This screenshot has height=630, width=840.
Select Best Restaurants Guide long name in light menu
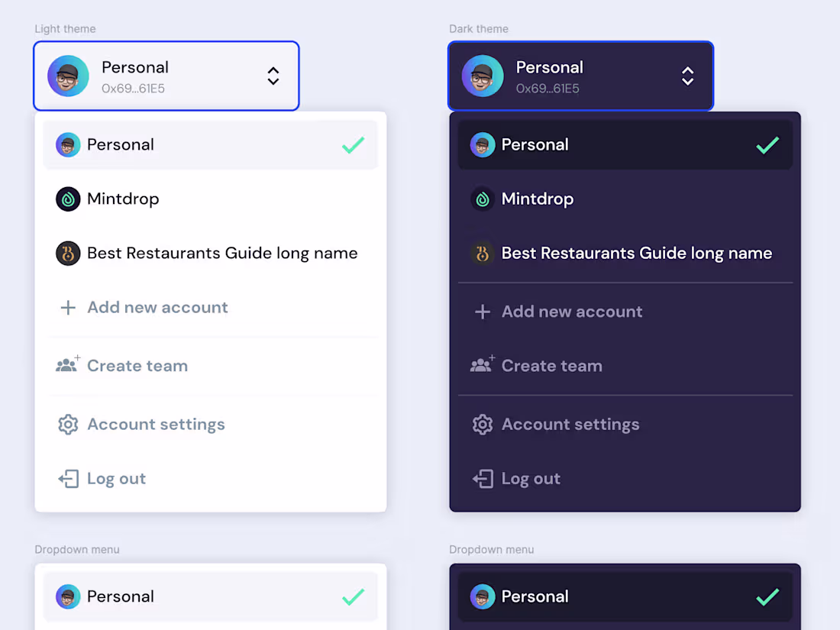[x=222, y=254]
